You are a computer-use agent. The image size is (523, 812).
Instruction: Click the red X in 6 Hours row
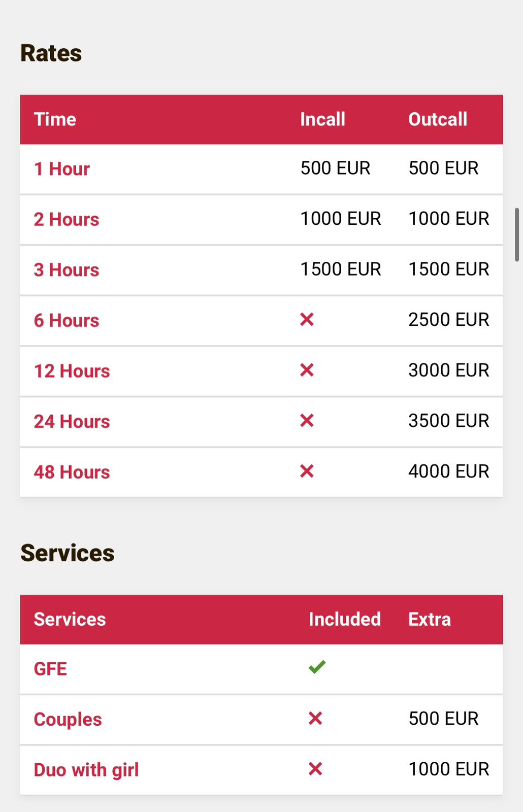click(307, 320)
